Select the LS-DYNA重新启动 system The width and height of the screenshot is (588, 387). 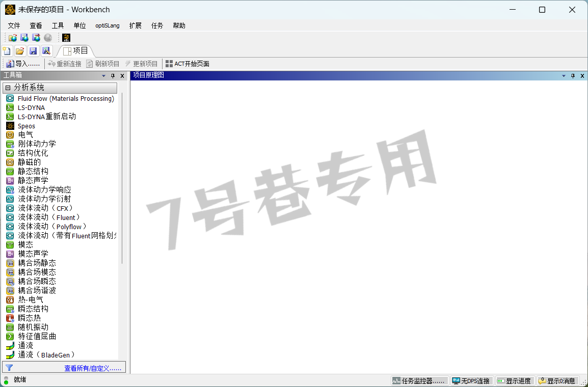click(41, 117)
